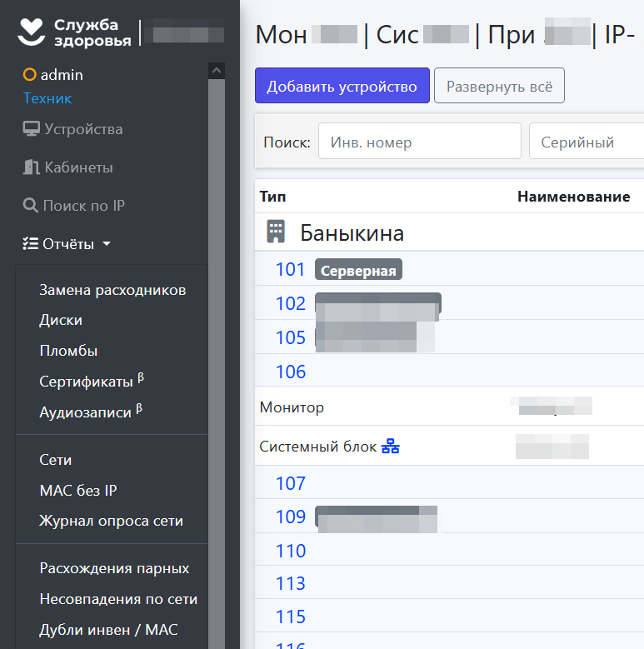Select Замена расходников report
The height and width of the screenshot is (649, 644).
(112, 290)
